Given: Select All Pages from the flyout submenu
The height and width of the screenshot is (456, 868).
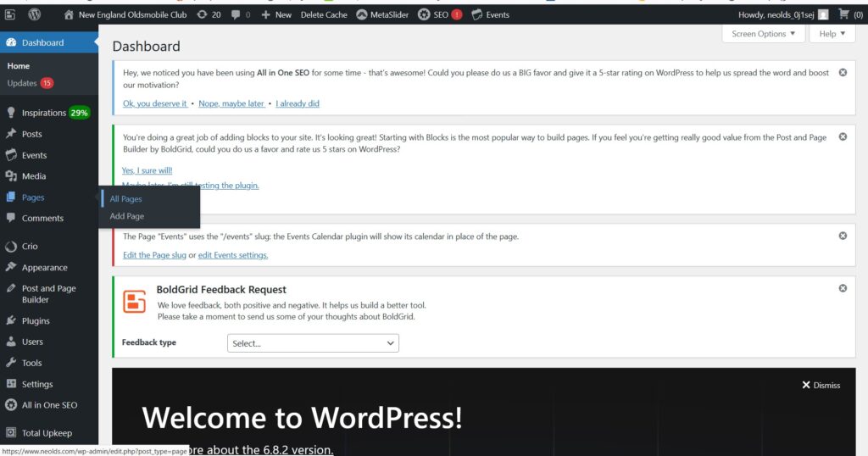Looking at the screenshot, I should (x=126, y=199).
